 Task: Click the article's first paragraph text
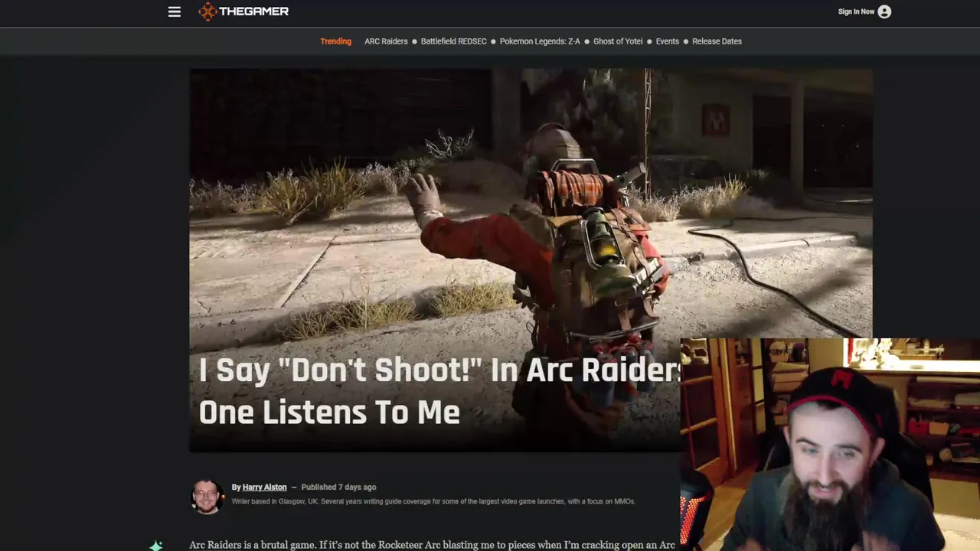pos(432,545)
